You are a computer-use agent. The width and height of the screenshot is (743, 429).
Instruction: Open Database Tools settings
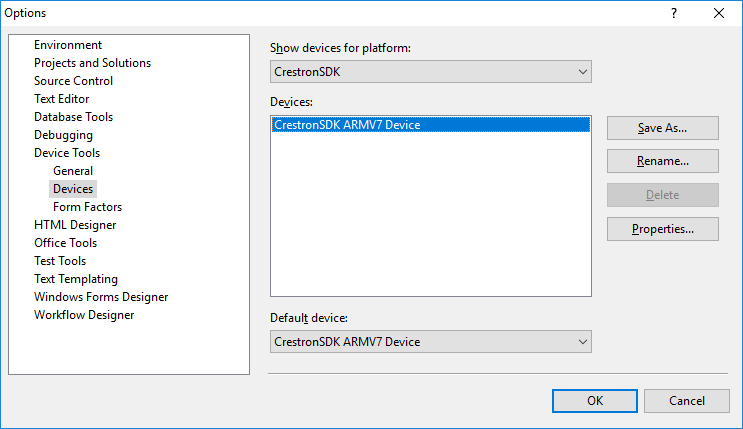(x=73, y=117)
